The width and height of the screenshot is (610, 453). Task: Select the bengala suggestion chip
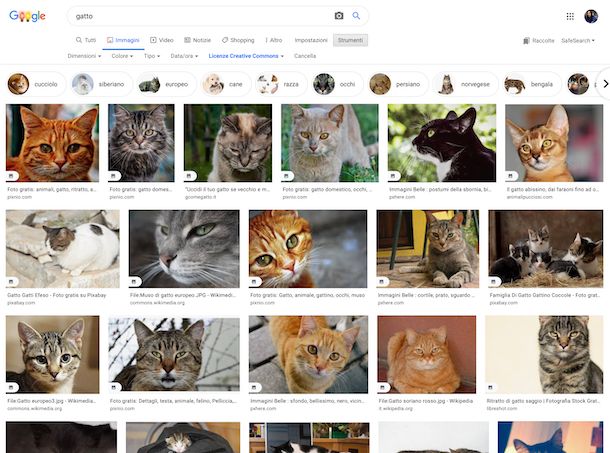(531, 84)
